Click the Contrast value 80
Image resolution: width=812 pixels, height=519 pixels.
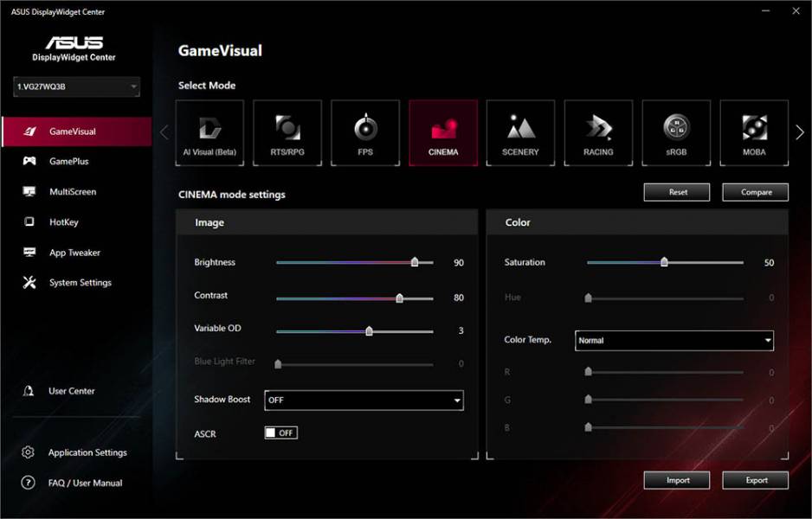coord(459,298)
